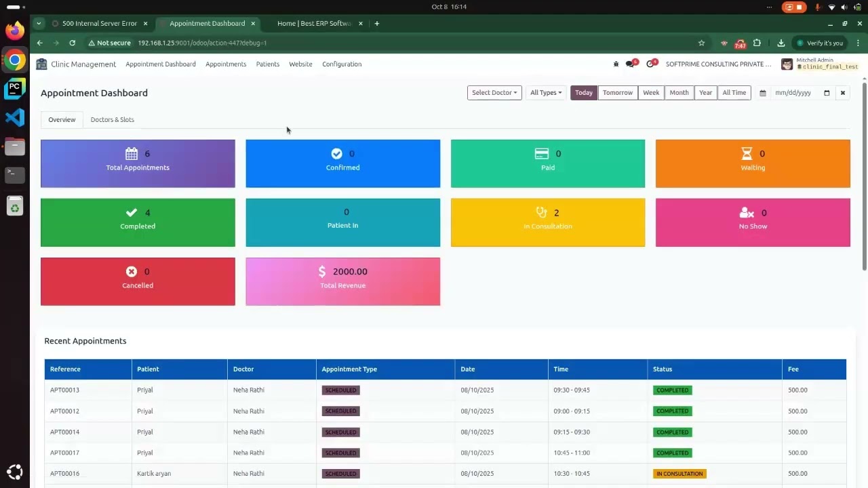Stop screen recording indicator in top bar
868x488 pixels.
(x=794, y=7)
